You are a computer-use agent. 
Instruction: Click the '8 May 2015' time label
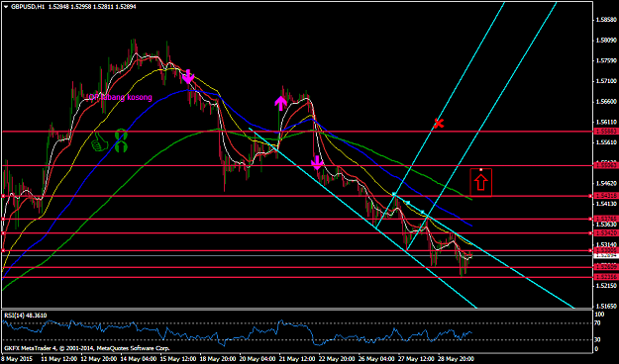pyautogui.click(x=18, y=359)
